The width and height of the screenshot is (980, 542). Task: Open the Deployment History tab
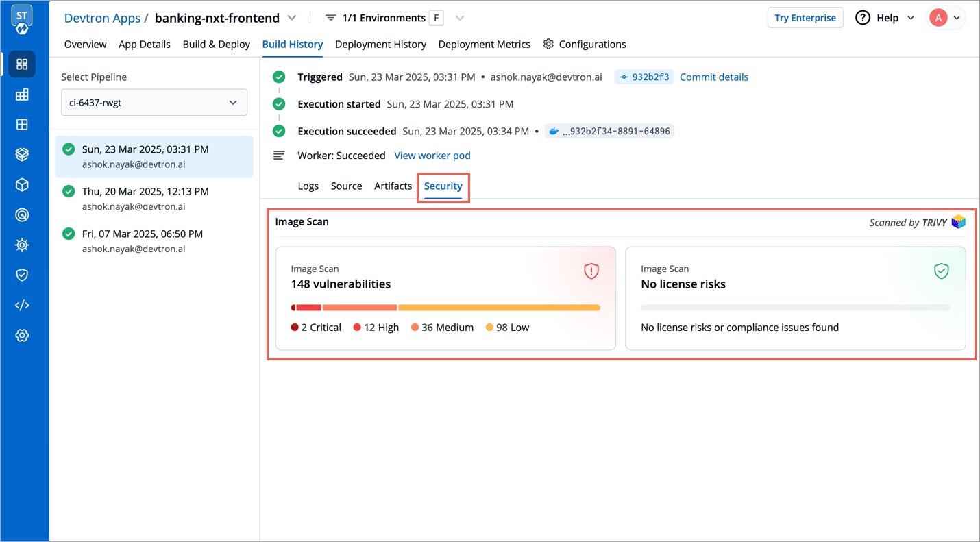381,44
